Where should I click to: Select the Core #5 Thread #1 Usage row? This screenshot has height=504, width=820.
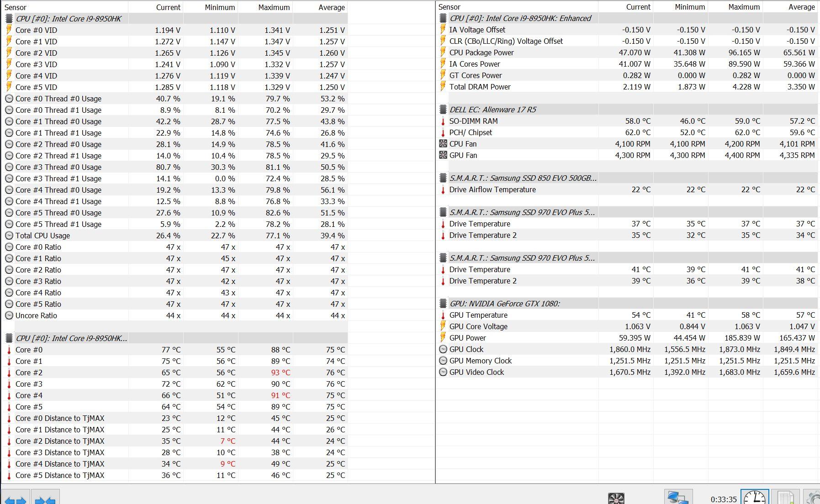click(x=175, y=224)
